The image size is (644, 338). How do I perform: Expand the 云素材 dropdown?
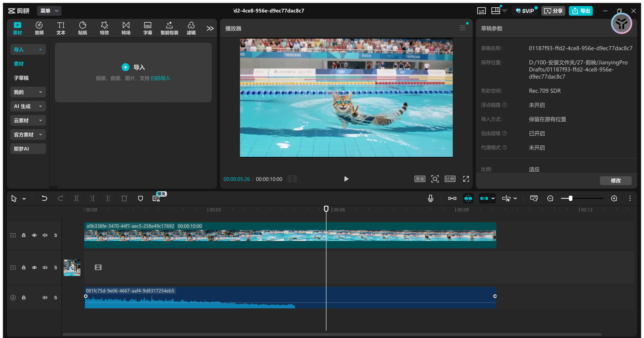[28, 120]
